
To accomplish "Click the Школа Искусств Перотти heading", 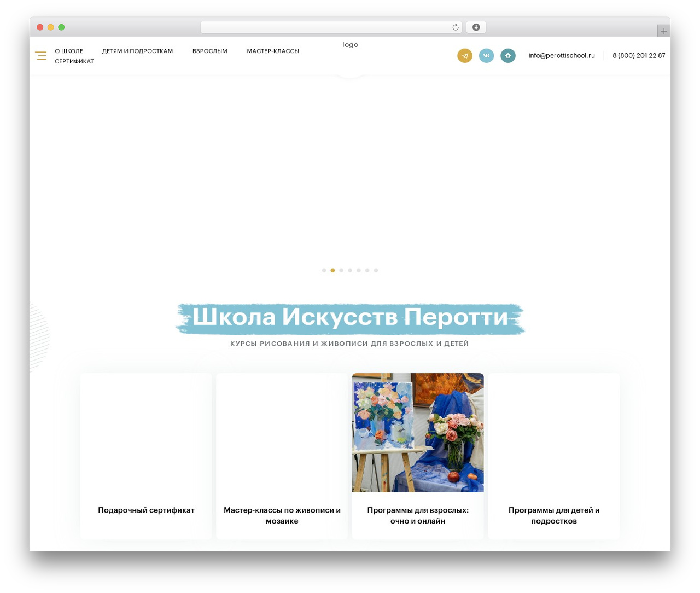I will coord(350,317).
